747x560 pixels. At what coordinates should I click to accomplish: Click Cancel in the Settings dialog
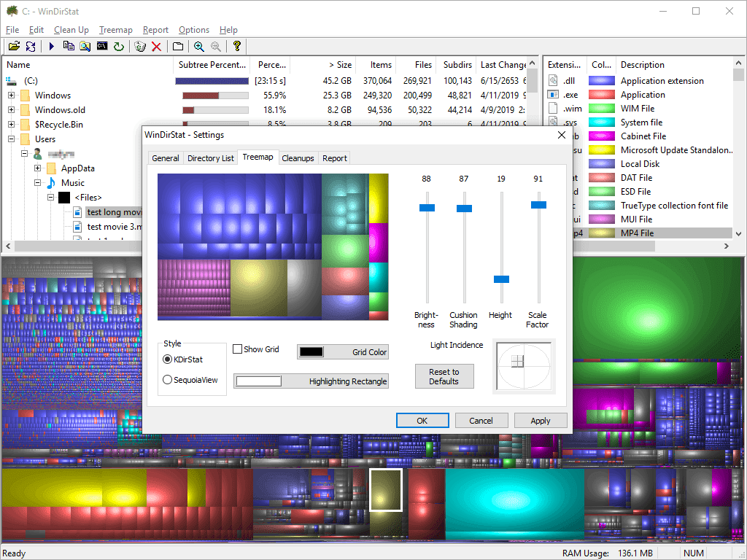pyautogui.click(x=481, y=421)
